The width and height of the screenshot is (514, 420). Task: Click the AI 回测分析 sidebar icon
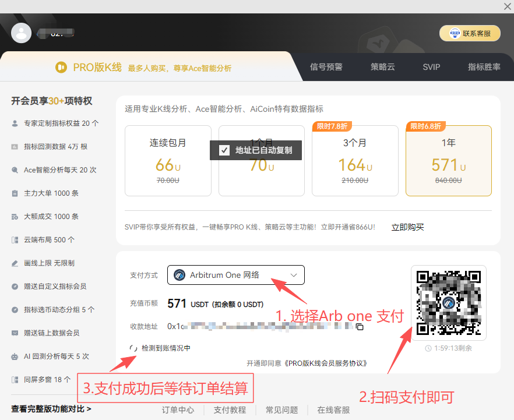[15, 356]
